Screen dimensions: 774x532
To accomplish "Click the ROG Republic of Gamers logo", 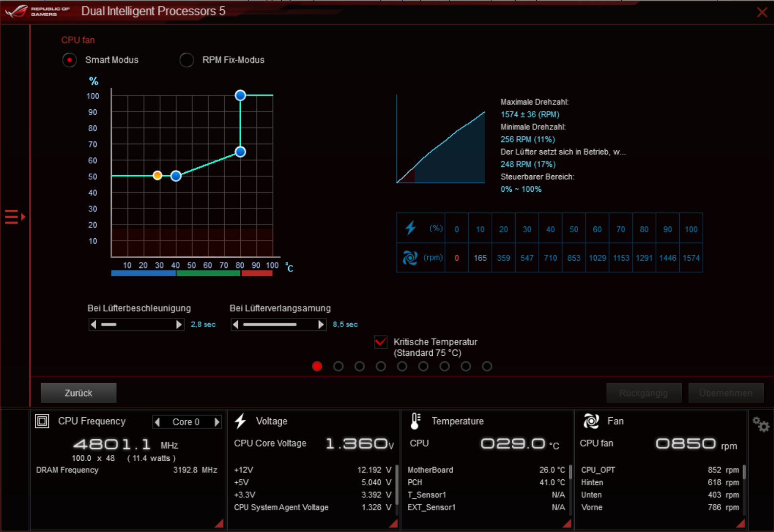I will coord(37,11).
